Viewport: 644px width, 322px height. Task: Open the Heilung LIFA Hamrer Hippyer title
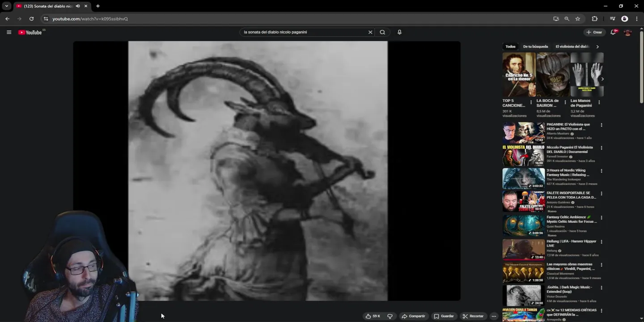pyautogui.click(x=572, y=243)
